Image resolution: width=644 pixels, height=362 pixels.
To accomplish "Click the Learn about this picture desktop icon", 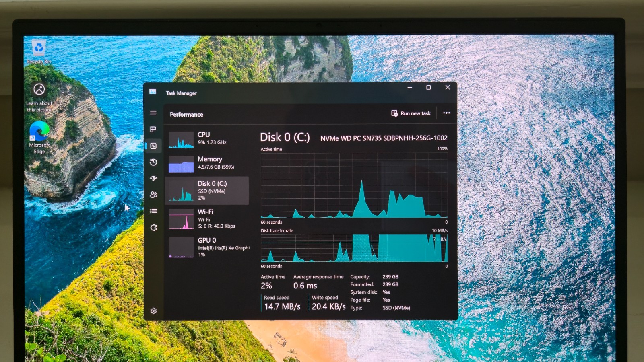I will pyautogui.click(x=39, y=97).
